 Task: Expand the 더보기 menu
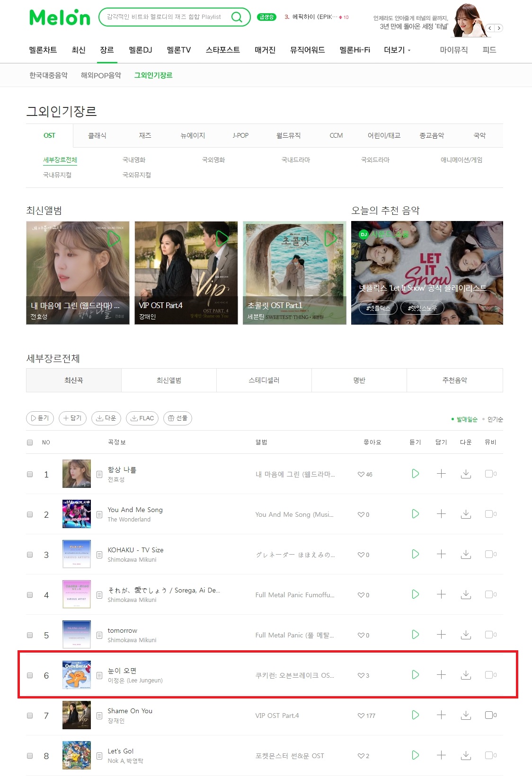tap(397, 50)
